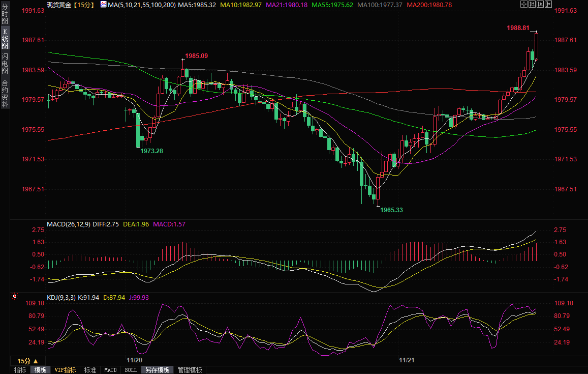
Task: Click the 另存模板 button
Action: click(x=157, y=370)
